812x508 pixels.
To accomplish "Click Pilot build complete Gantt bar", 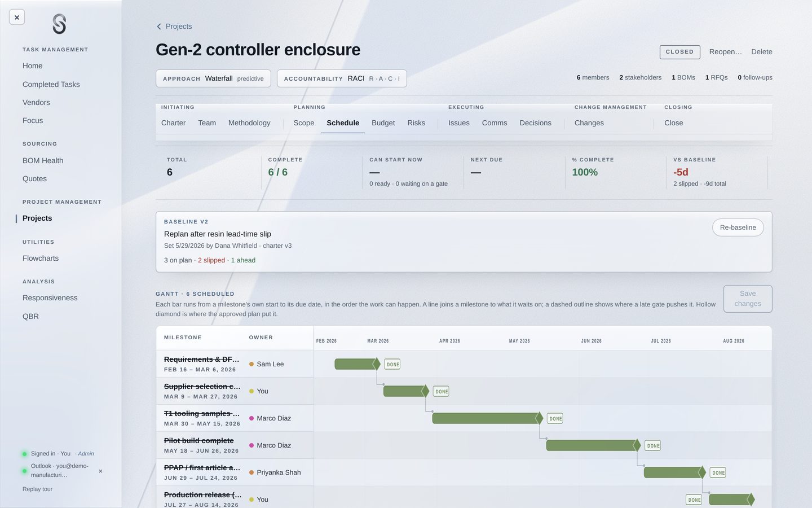I will click(591, 445).
